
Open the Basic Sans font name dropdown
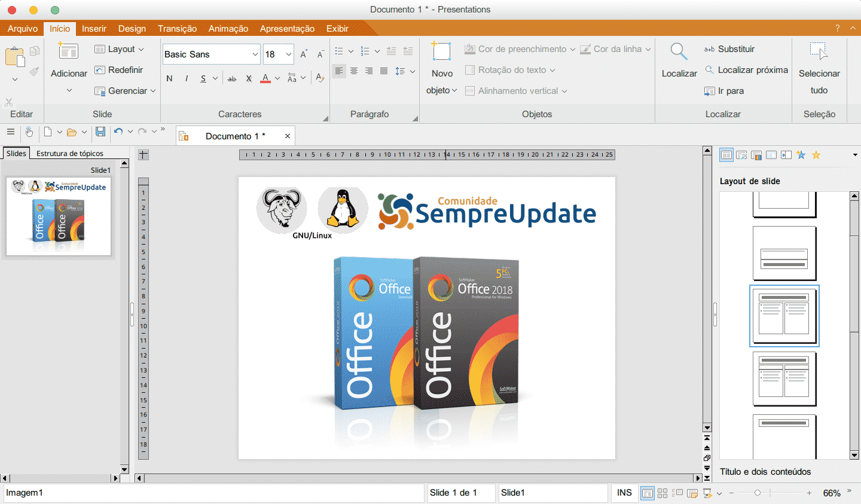click(x=255, y=54)
